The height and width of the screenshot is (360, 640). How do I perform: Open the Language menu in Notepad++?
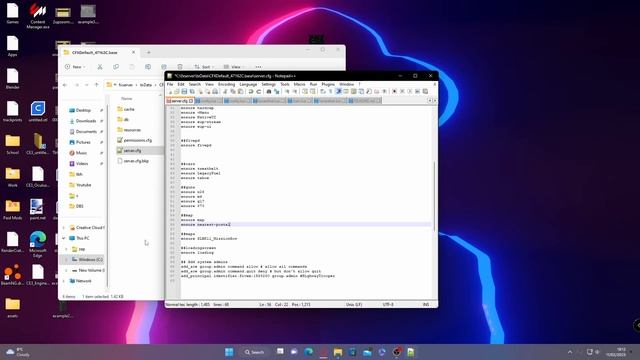248,84
